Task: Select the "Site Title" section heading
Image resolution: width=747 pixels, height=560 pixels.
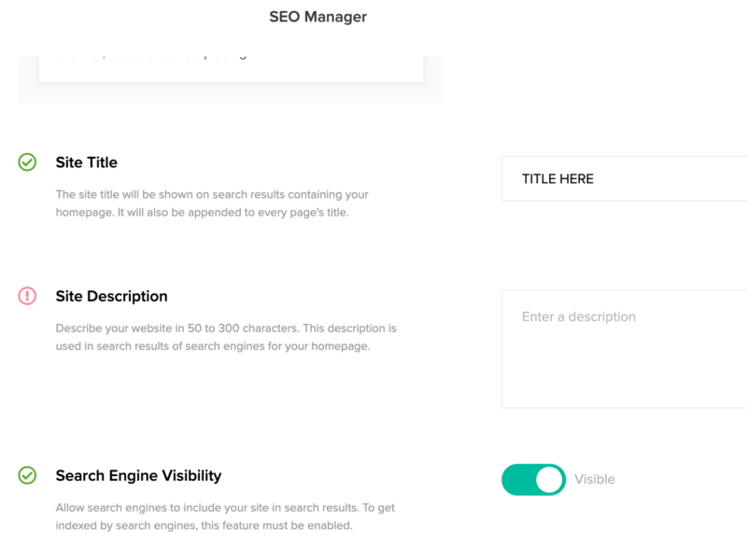Action: 87,162
